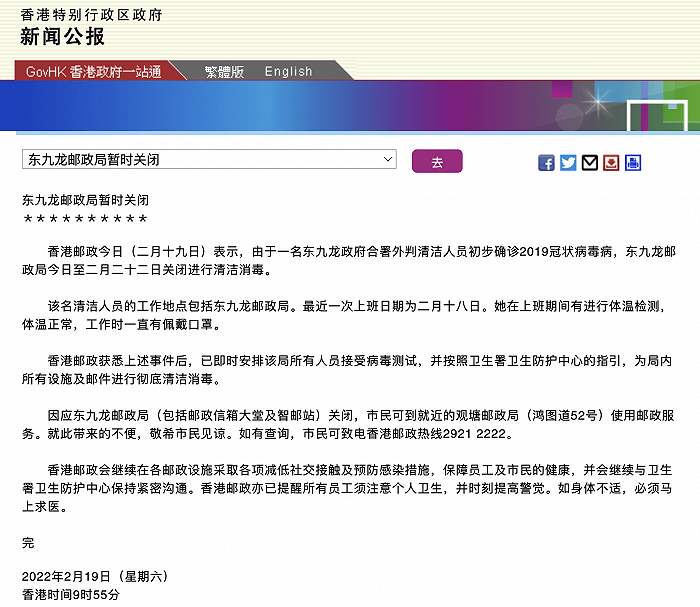Click the date 2022年2月19日（星期六）
Viewport: 700px width, 607px height.
pos(95,577)
